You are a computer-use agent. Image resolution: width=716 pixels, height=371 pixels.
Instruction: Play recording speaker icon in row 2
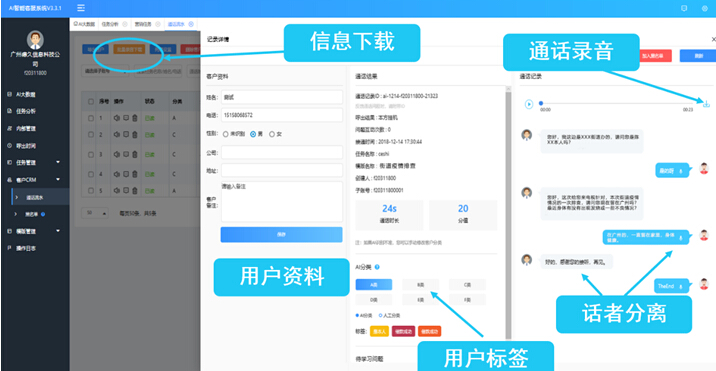pyautogui.click(x=117, y=135)
